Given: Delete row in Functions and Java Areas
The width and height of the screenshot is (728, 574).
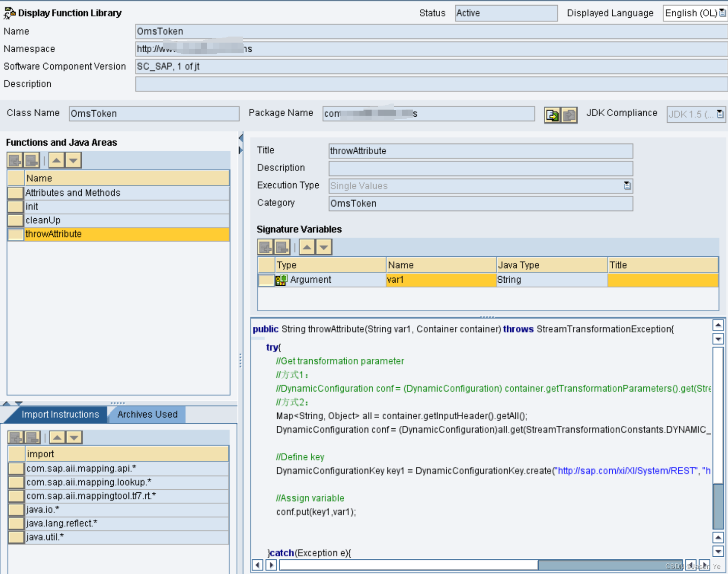Looking at the screenshot, I should [x=31, y=161].
